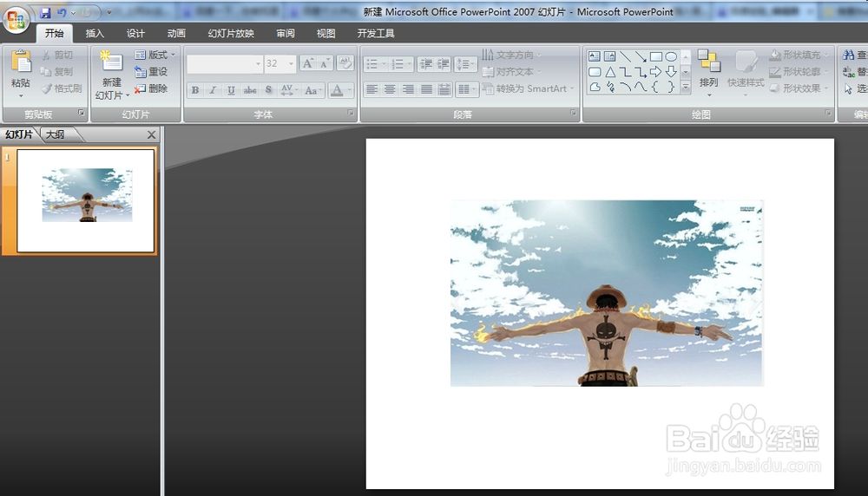Viewport: 868px width, 496px height.
Task: Select the rounded rectangle shape
Action: pos(594,72)
